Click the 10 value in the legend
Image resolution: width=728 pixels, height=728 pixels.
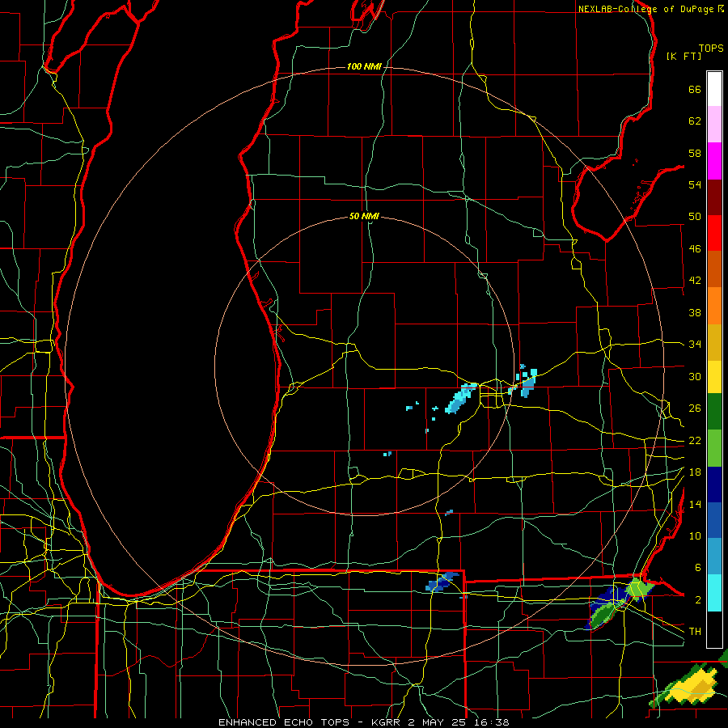[x=695, y=535]
